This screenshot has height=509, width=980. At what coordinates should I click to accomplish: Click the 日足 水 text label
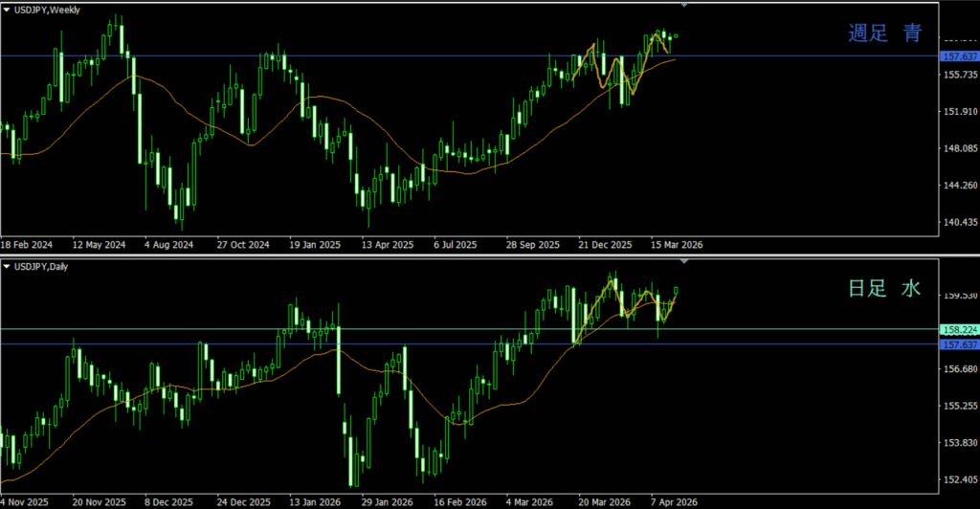[885, 288]
